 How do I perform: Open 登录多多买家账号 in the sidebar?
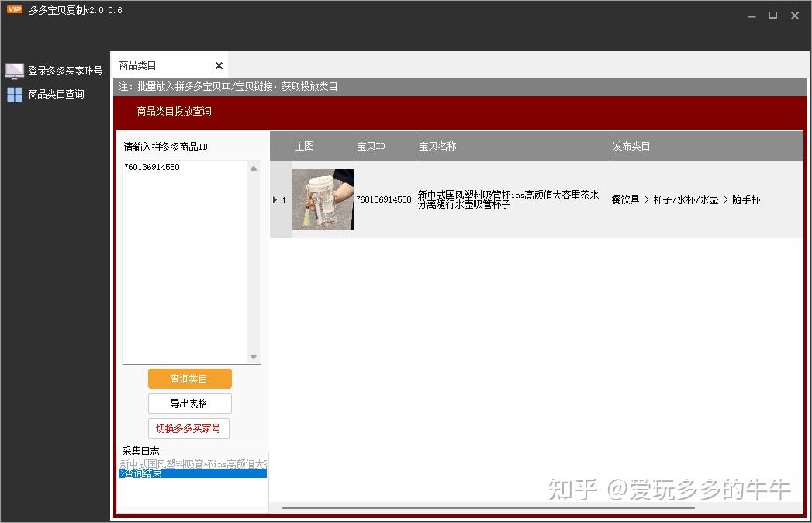coord(65,71)
